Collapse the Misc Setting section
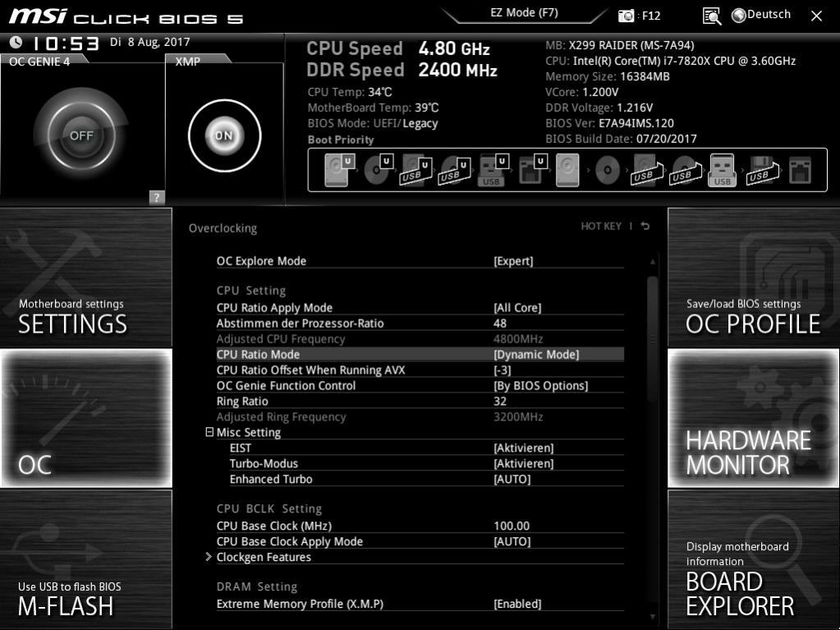 click(209, 432)
